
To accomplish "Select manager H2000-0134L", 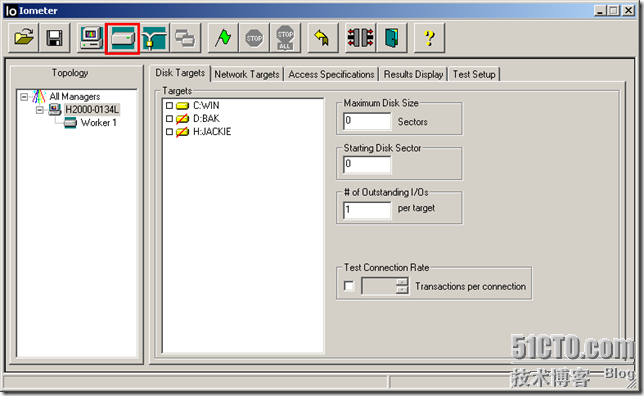I will [92, 110].
